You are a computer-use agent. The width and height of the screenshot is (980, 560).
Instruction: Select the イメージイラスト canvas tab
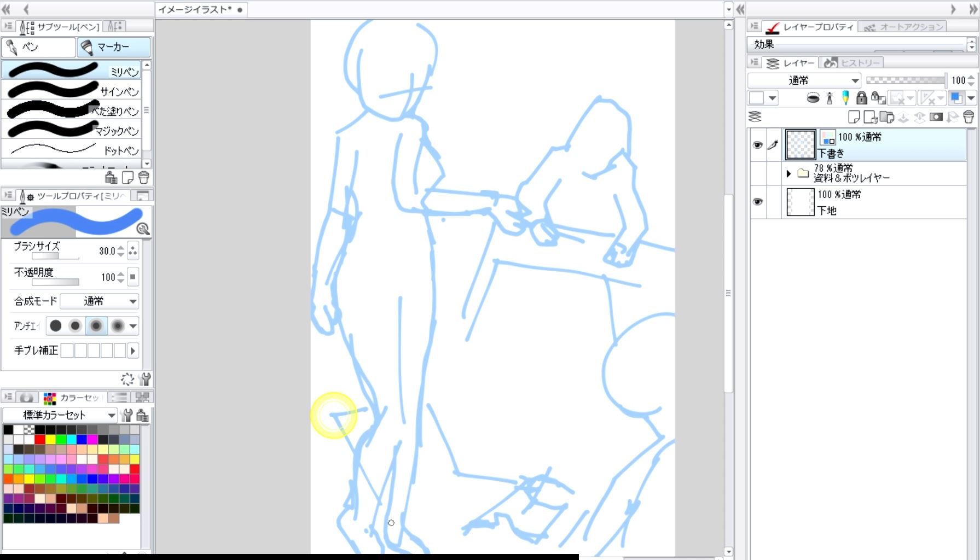click(x=201, y=9)
